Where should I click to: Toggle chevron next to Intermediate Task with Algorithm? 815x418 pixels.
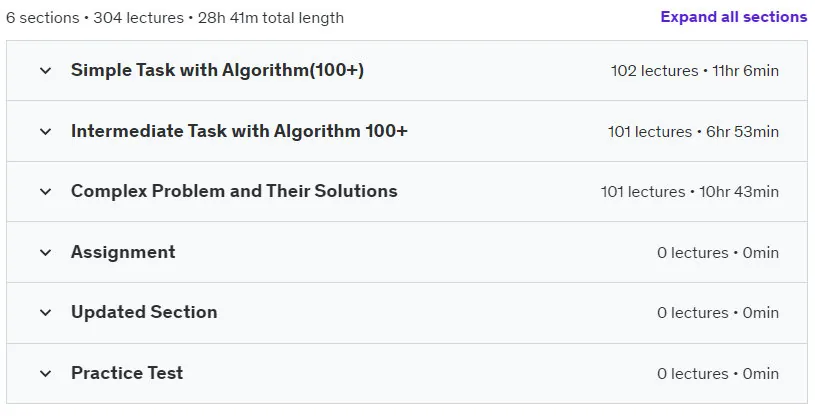46,131
